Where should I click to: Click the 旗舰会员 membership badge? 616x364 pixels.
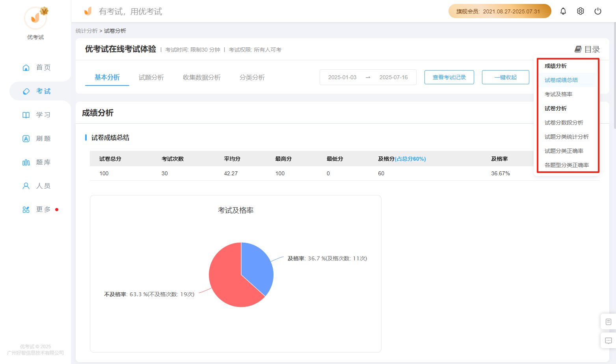pyautogui.click(x=500, y=11)
